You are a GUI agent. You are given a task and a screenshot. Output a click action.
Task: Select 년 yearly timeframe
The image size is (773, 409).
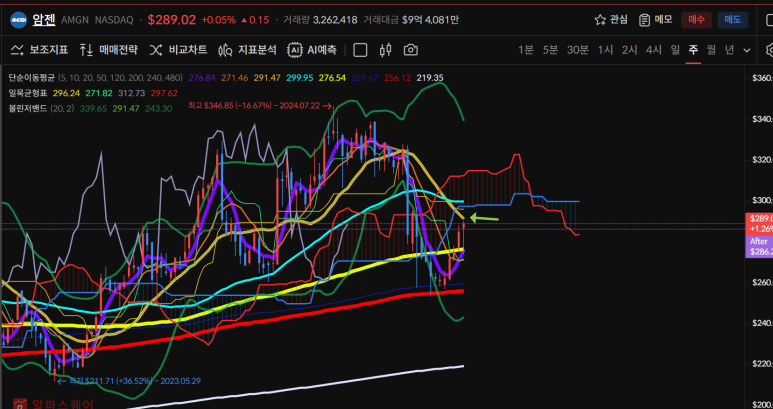point(729,50)
